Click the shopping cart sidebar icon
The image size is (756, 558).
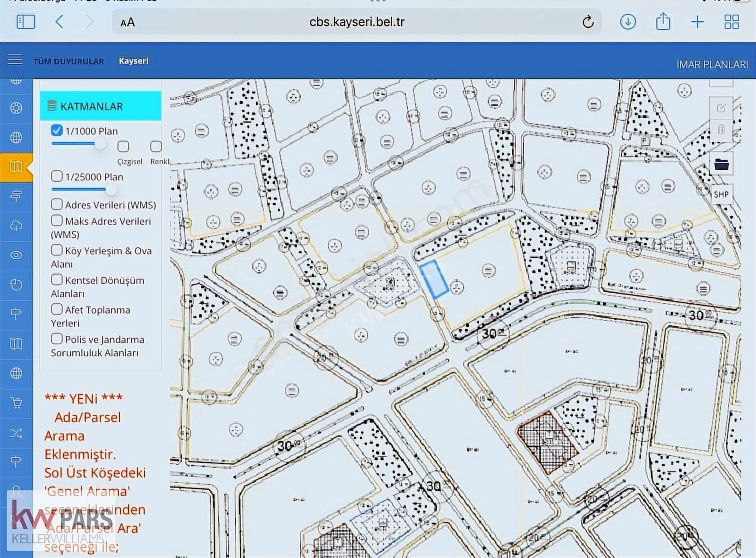coord(16,403)
